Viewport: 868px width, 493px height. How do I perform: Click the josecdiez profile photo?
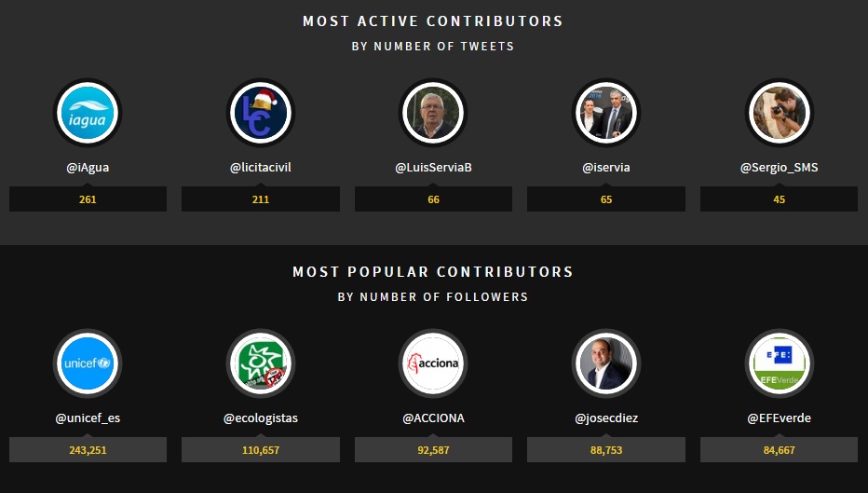point(606,363)
